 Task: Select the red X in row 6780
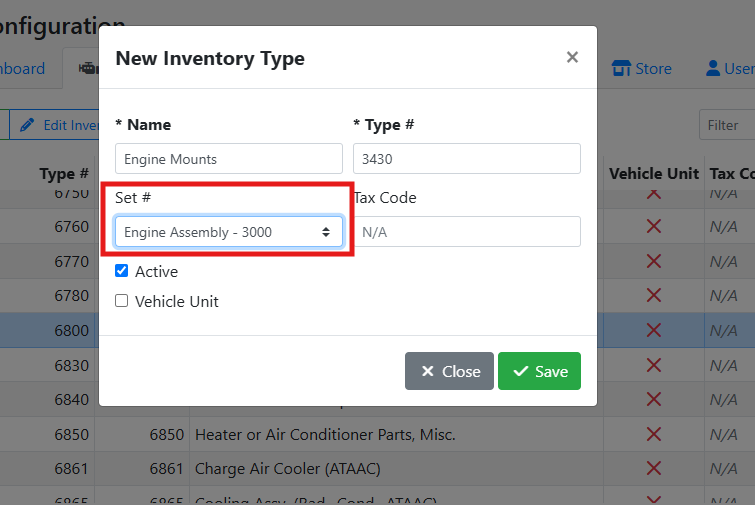click(x=653, y=295)
